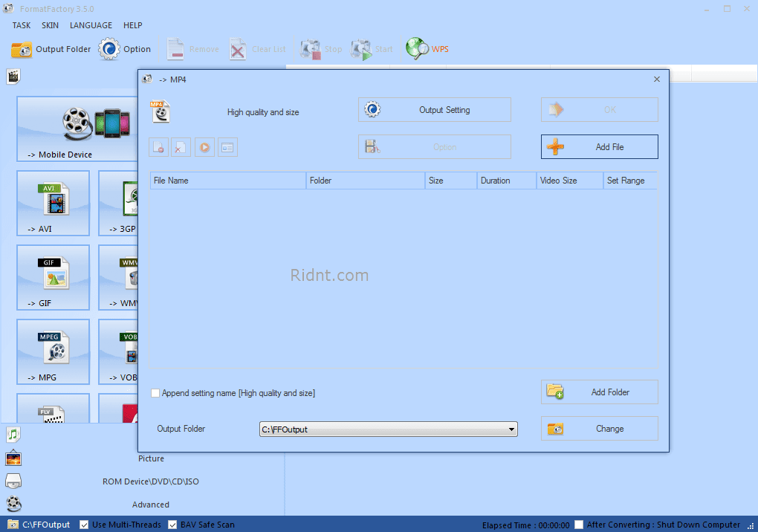
Task: Open the LANGUAGE menu
Action: 91,25
